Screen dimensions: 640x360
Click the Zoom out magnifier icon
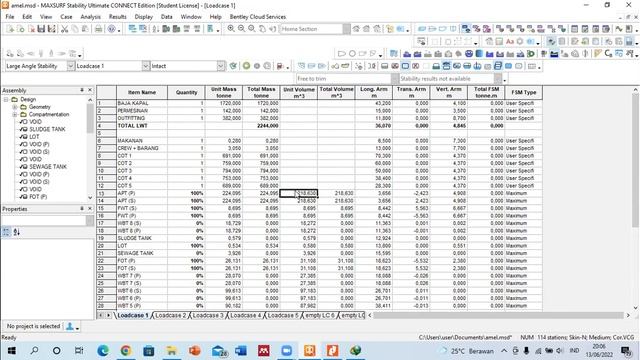[x=242, y=29]
